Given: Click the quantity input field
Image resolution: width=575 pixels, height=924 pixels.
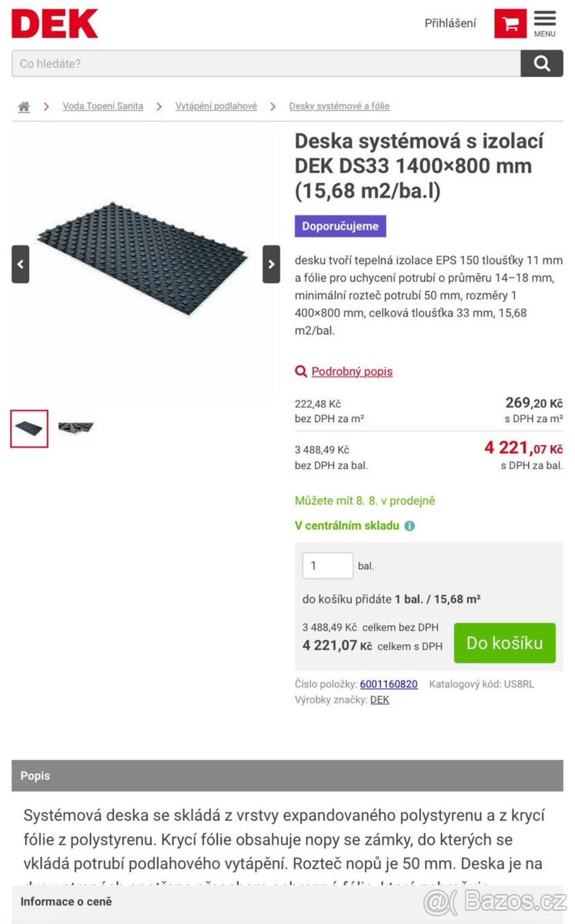Looking at the screenshot, I should tap(327, 565).
